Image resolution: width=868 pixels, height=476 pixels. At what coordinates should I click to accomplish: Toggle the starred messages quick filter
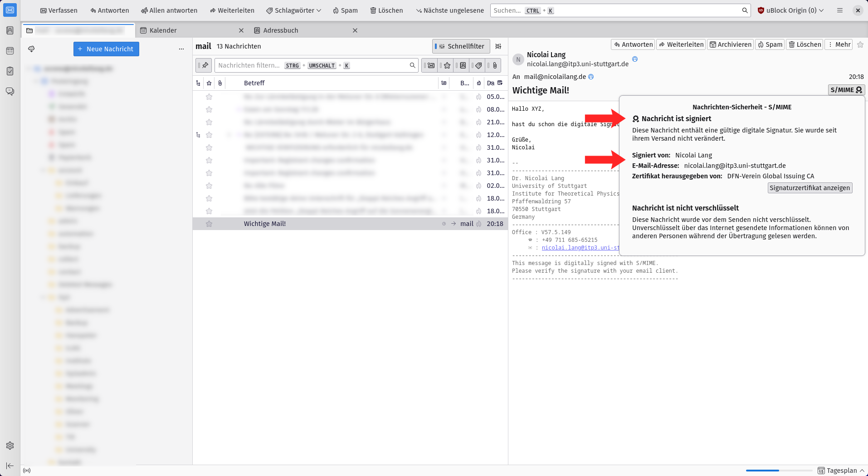point(446,65)
